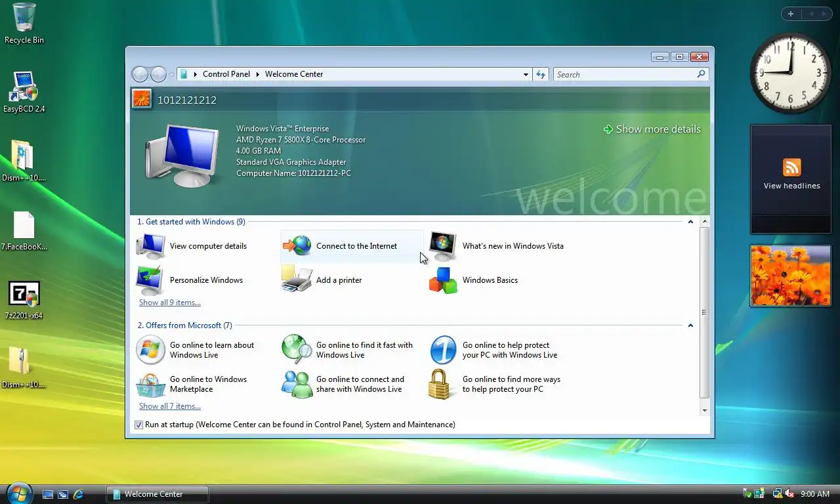The width and height of the screenshot is (840, 504).
Task: Click the search magnifier icon
Action: point(701,74)
